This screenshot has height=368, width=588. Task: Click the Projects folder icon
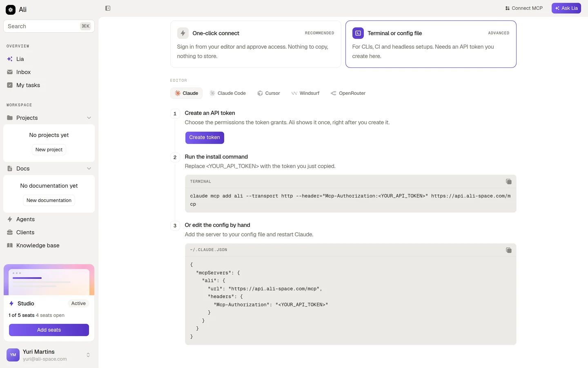tap(10, 118)
